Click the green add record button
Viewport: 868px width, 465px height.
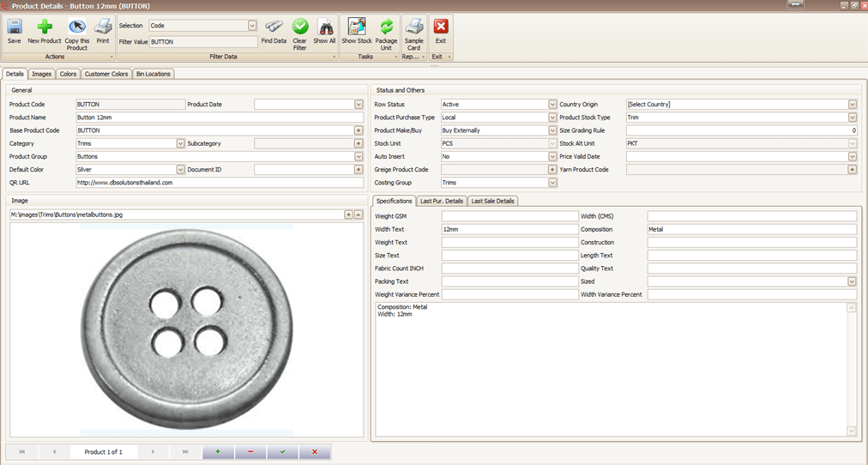[218, 451]
